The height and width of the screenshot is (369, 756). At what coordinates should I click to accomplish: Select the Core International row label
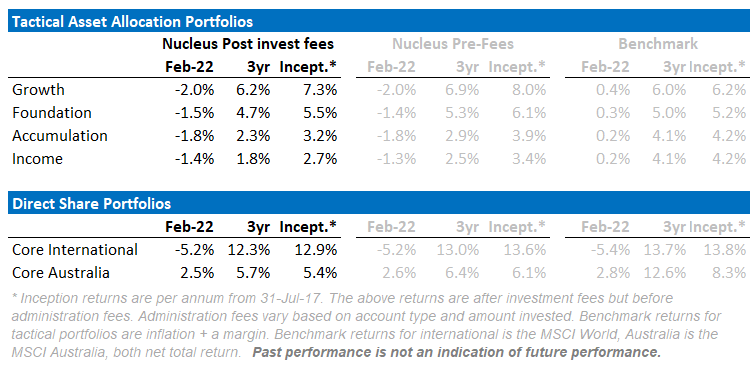pos(75,250)
